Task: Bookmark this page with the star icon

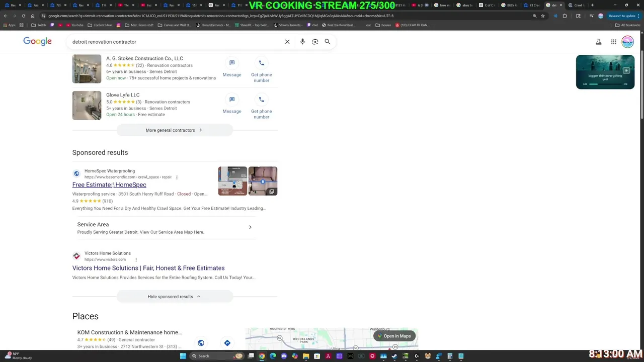Action: 543,16
